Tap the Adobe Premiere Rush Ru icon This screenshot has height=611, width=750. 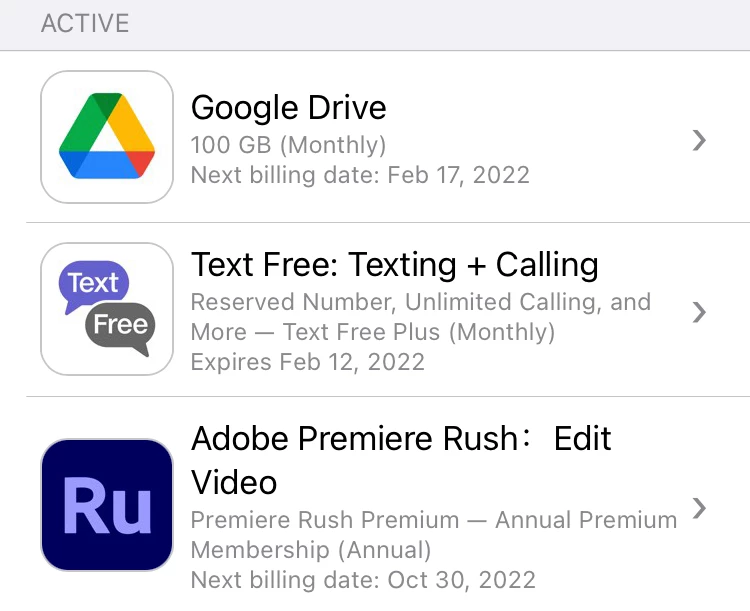[x=107, y=505]
